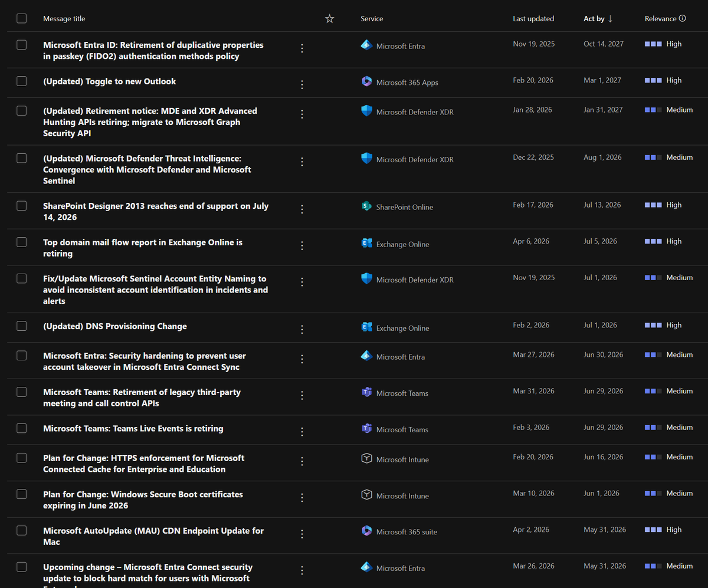The width and height of the screenshot is (708, 588).
Task: Check the Top domain mail flow report row
Action: click(22, 242)
